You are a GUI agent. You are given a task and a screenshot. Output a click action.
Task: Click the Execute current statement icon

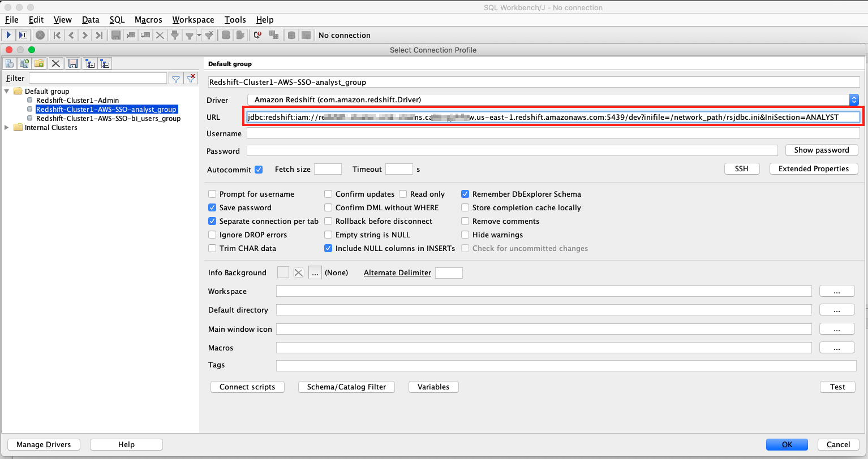(x=23, y=35)
